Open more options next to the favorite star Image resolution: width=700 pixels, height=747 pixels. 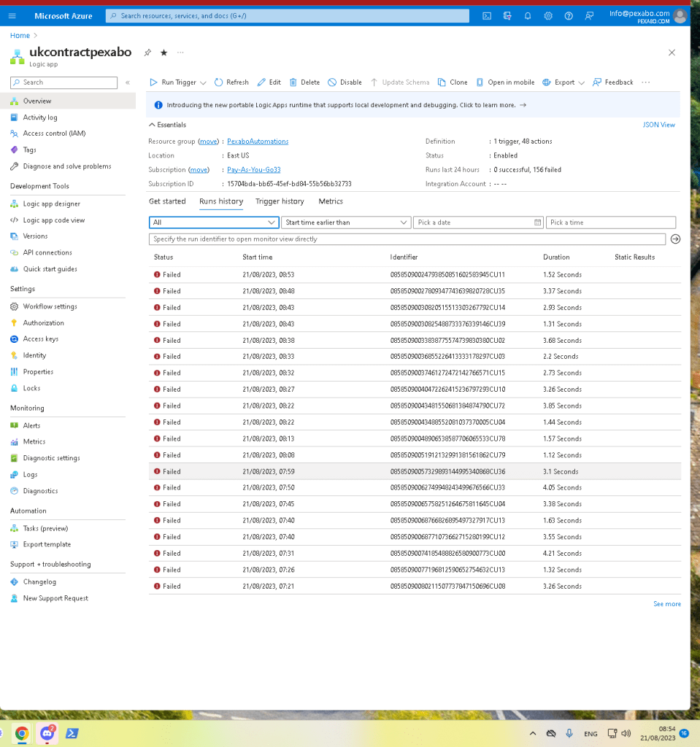pyautogui.click(x=180, y=53)
